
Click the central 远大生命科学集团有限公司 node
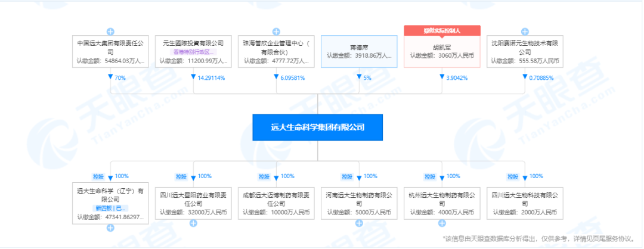317,127
